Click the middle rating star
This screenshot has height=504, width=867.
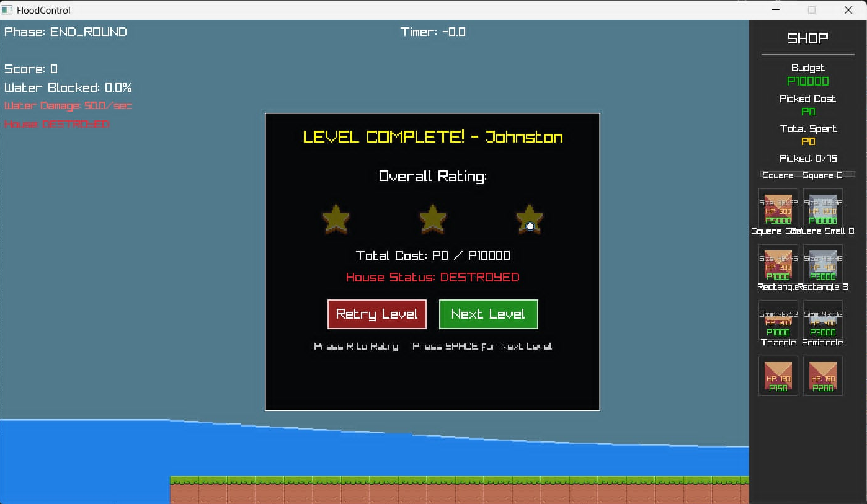point(433,219)
